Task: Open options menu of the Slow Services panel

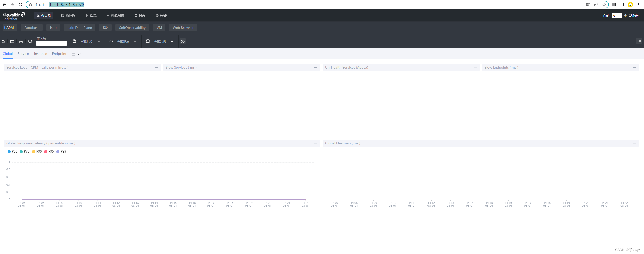Action: coord(316,67)
